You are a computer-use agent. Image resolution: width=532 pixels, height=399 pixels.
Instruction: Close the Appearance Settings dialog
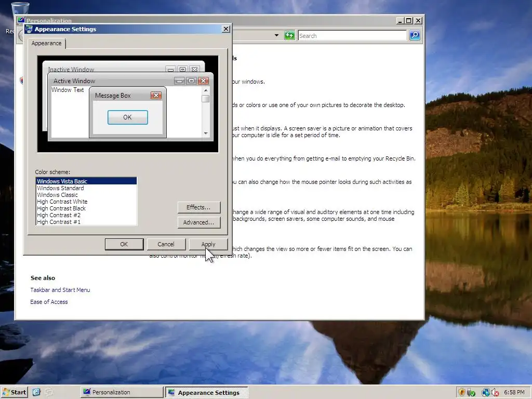(225, 29)
